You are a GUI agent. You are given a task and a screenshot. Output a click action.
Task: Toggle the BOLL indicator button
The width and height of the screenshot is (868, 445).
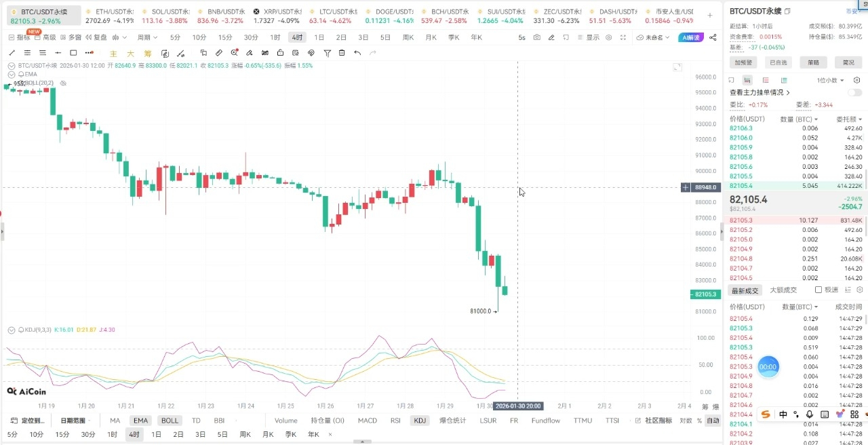click(170, 421)
